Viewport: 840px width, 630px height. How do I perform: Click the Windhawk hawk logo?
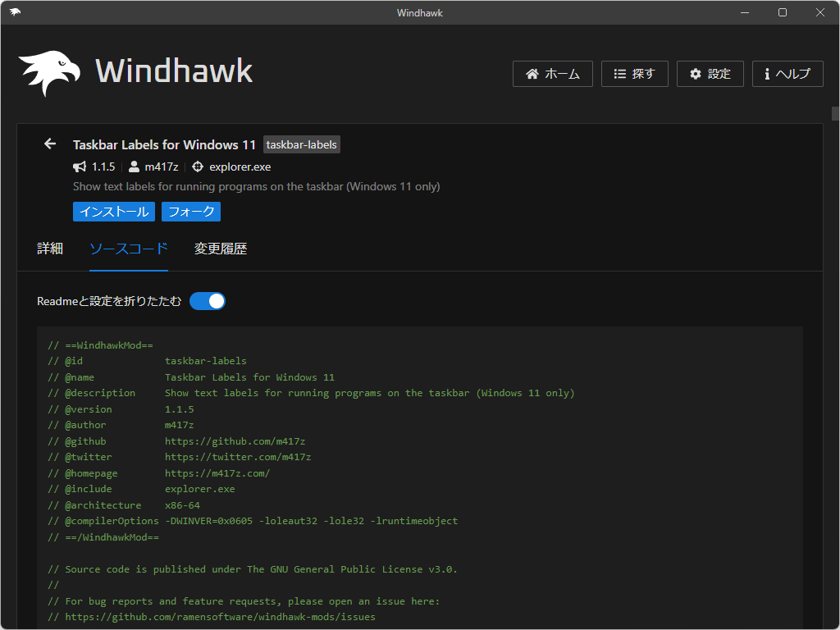(50, 73)
